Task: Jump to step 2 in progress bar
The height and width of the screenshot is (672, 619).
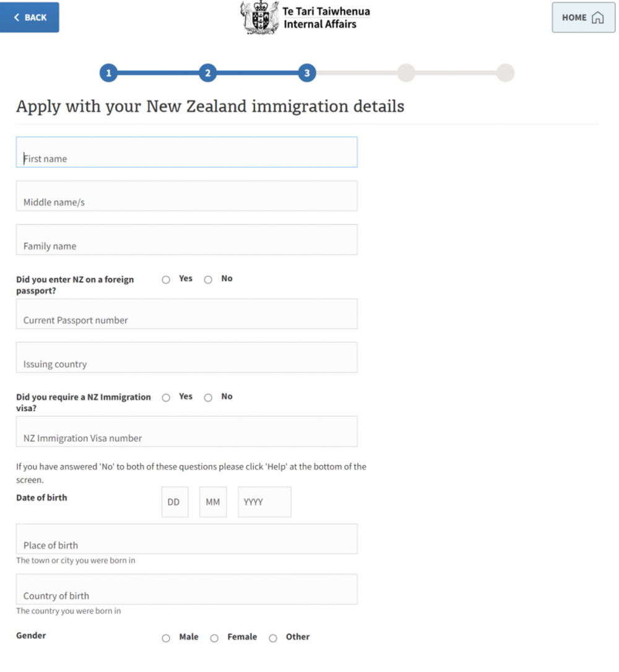Action: 208,73
